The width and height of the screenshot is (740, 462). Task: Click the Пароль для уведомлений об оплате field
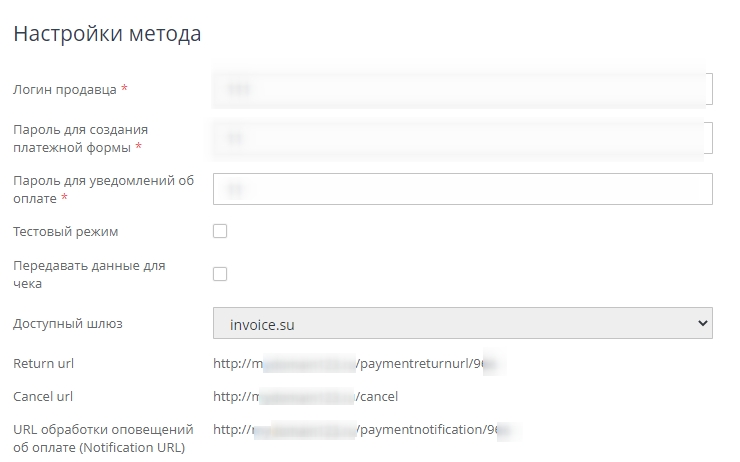coord(462,188)
